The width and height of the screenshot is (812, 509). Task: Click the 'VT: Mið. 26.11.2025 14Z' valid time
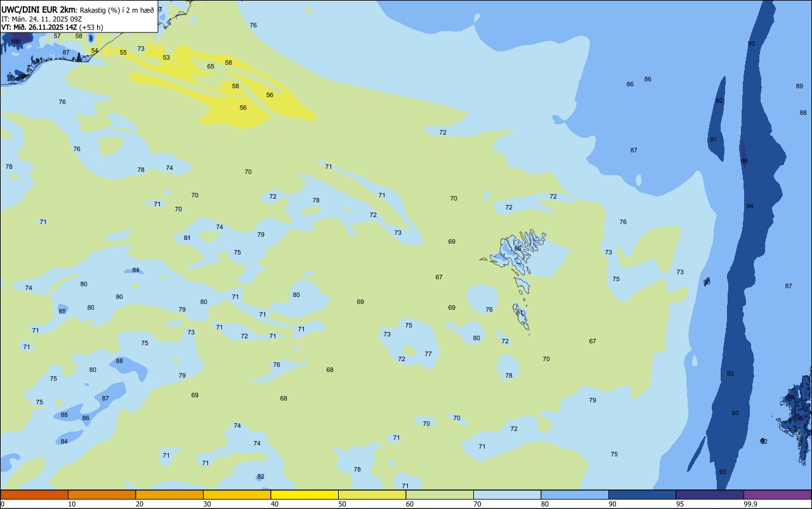tap(39, 27)
